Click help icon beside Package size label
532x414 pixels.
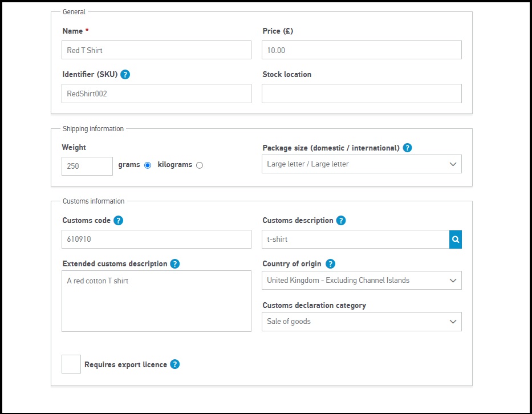click(407, 148)
